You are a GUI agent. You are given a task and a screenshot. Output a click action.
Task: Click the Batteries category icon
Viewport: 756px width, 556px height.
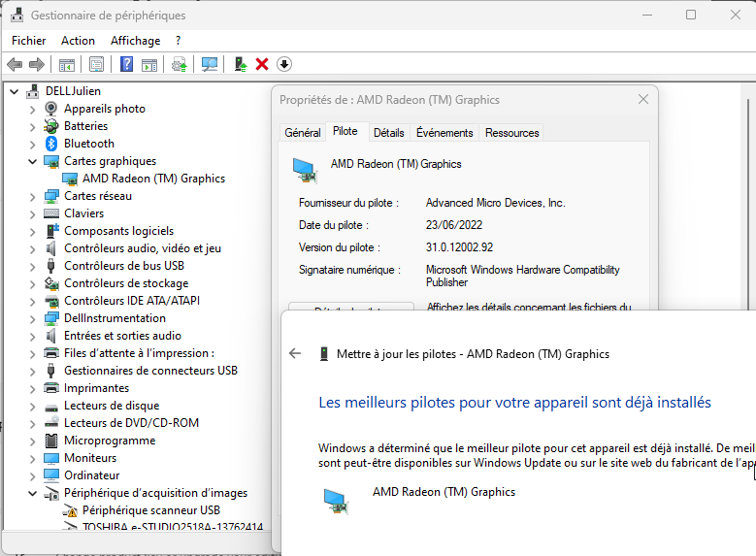[51, 126]
